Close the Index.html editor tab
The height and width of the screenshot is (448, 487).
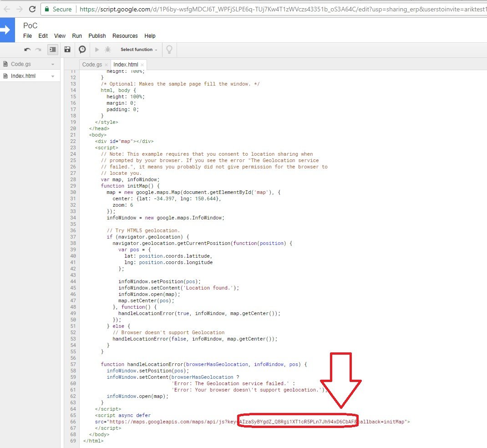142,65
